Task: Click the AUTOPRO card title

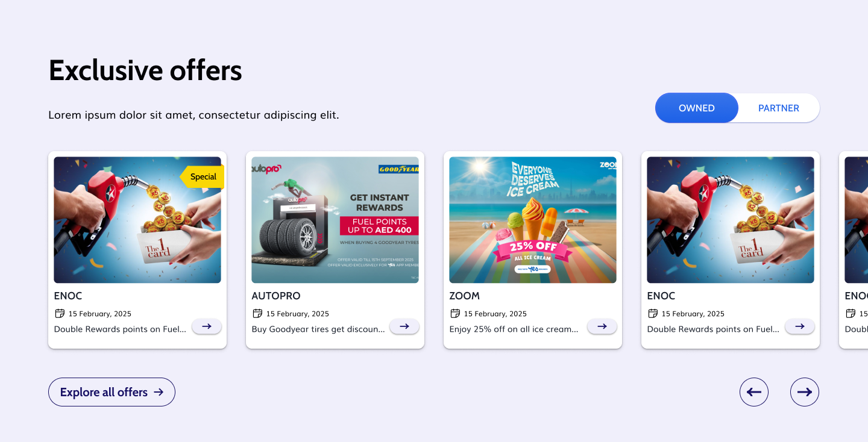Action: click(276, 296)
